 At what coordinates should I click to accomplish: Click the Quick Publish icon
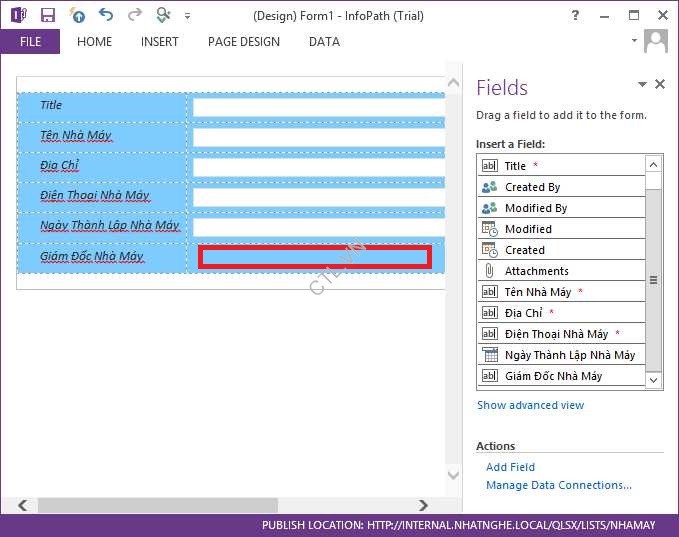tap(77, 16)
